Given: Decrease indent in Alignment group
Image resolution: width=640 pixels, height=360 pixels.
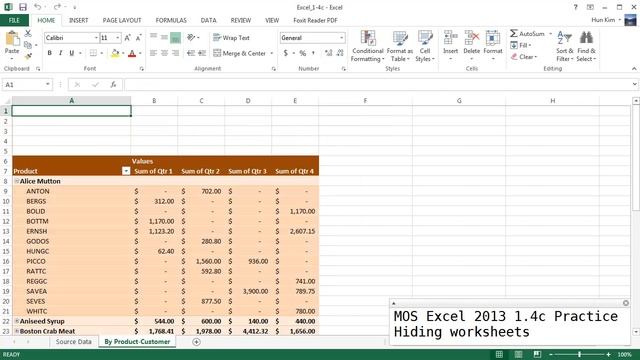Looking at the screenshot, I should 191,53.
